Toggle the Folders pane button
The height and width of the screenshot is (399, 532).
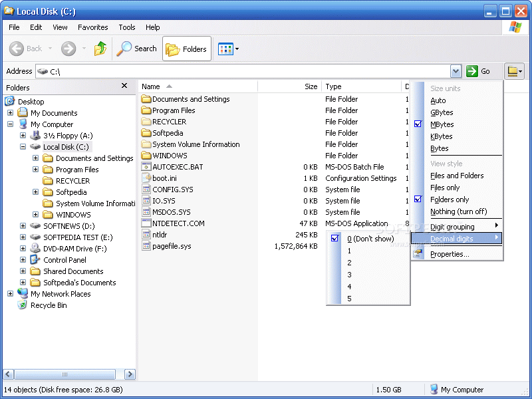[x=187, y=49]
